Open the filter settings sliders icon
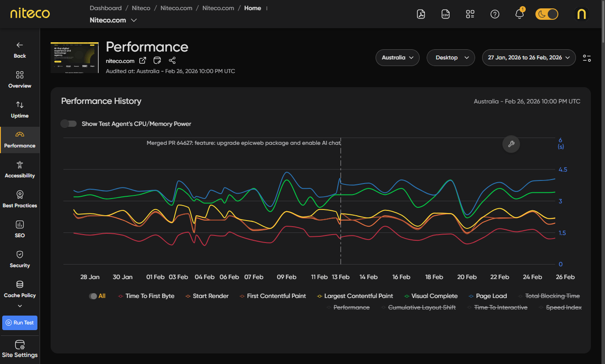Viewport: 605px width, 364px height. 587,58
